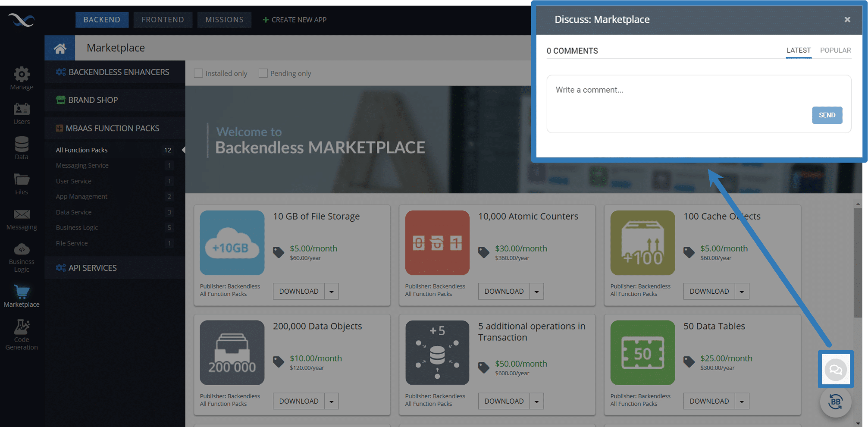This screenshot has width=868, height=427.
Task: Open the Business Logic cloud icon
Action: 22,249
